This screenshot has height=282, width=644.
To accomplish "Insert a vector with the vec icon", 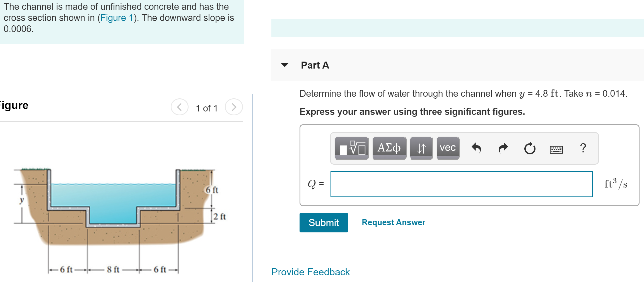I will [x=447, y=148].
